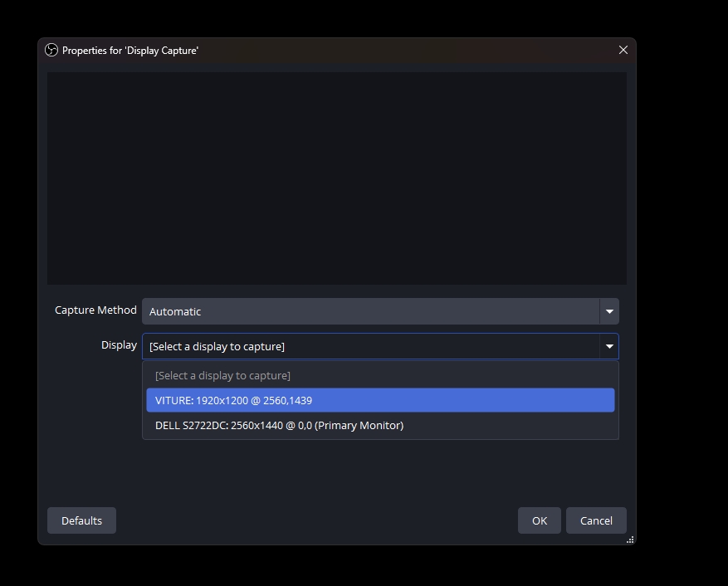Screen dimensions: 728x586
Task: Click the dialog title 'Properties for Display Capture'
Action: pyautogui.click(x=130, y=51)
